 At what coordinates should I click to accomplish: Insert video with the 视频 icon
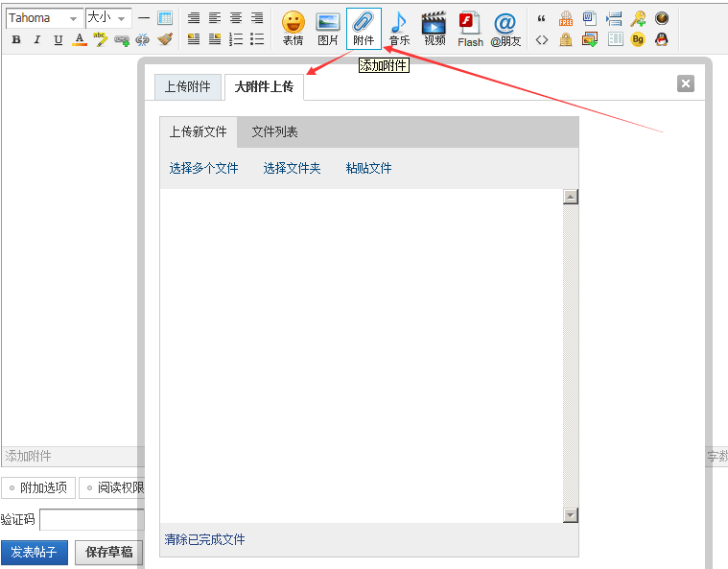[x=434, y=29]
